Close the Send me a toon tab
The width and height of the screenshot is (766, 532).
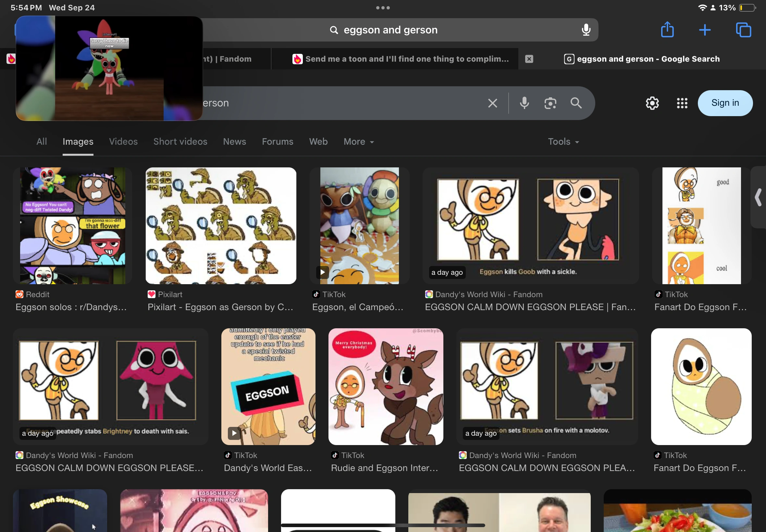[529, 59]
